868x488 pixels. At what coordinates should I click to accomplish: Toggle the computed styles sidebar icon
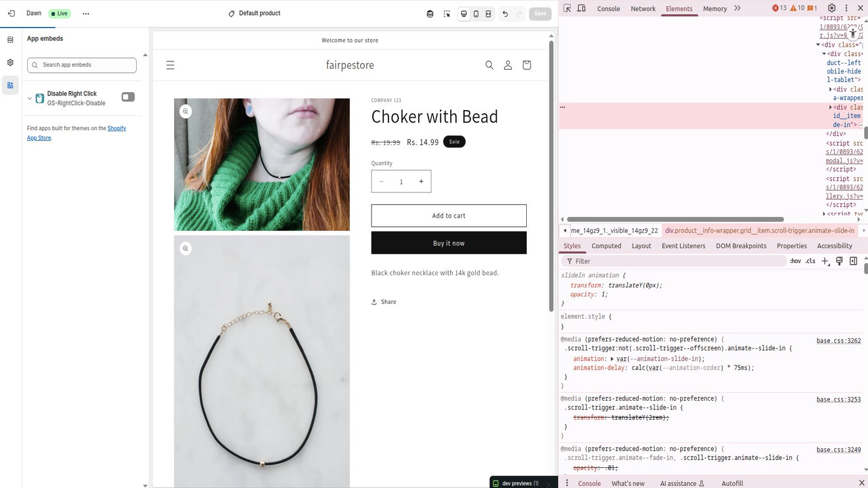[853, 261]
